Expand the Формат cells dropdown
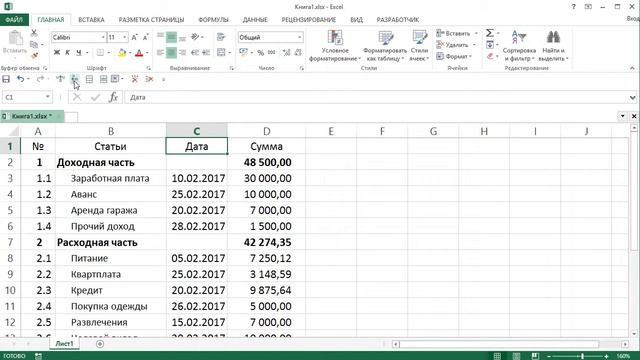 (x=471, y=56)
